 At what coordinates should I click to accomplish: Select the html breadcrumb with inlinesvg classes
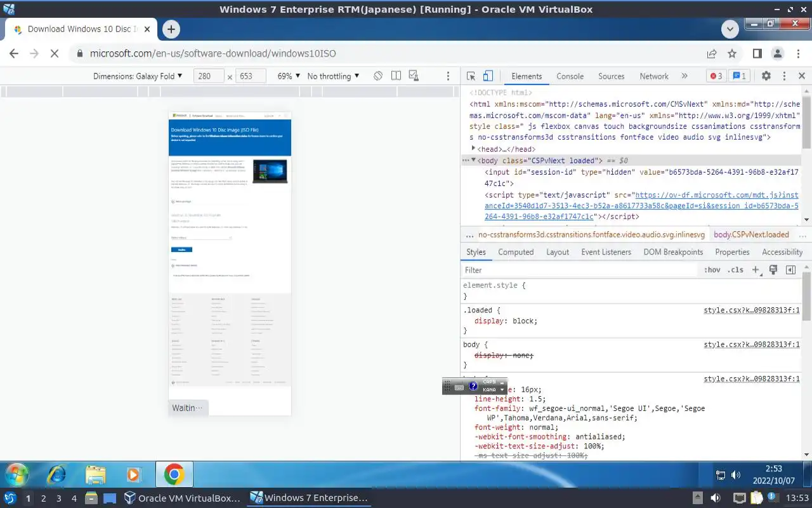tap(591, 234)
